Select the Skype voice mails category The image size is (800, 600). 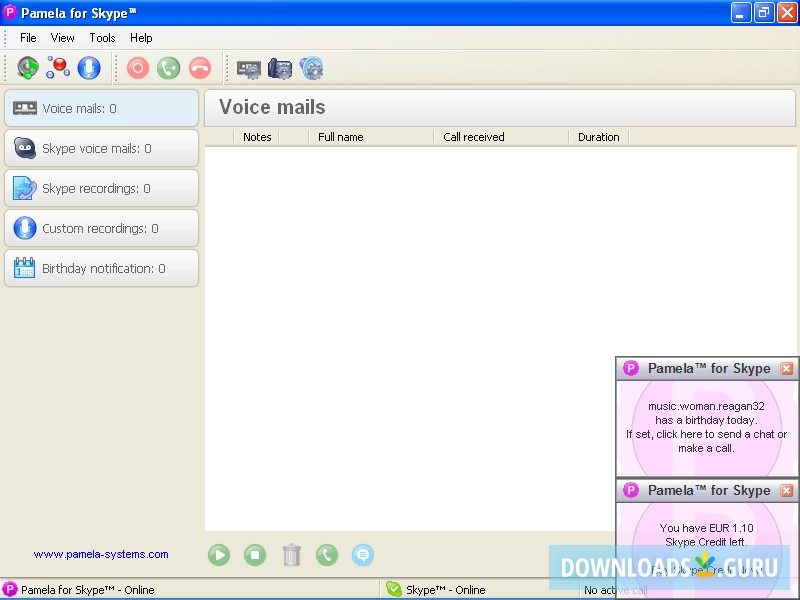click(102, 148)
